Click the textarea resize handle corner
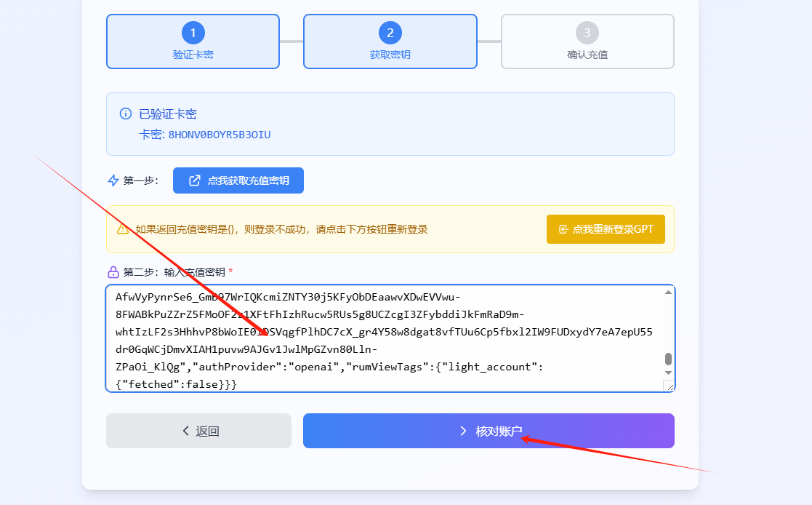The image size is (812, 505). (669, 386)
